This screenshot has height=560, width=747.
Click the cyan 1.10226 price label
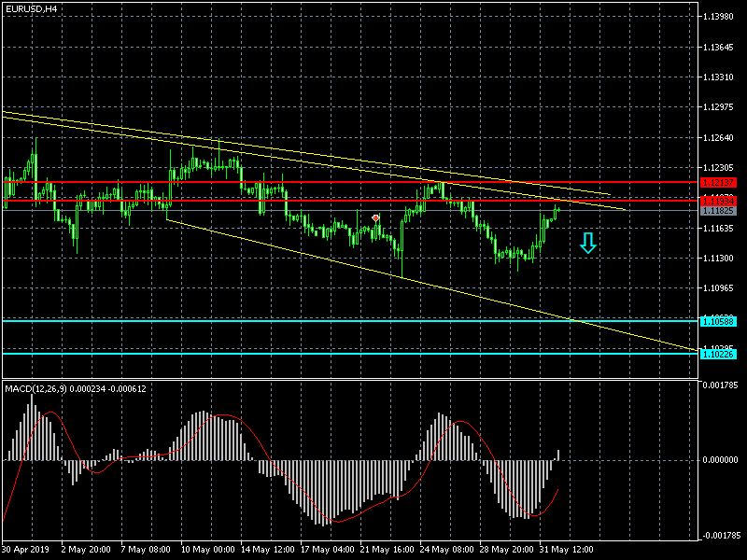(x=718, y=354)
